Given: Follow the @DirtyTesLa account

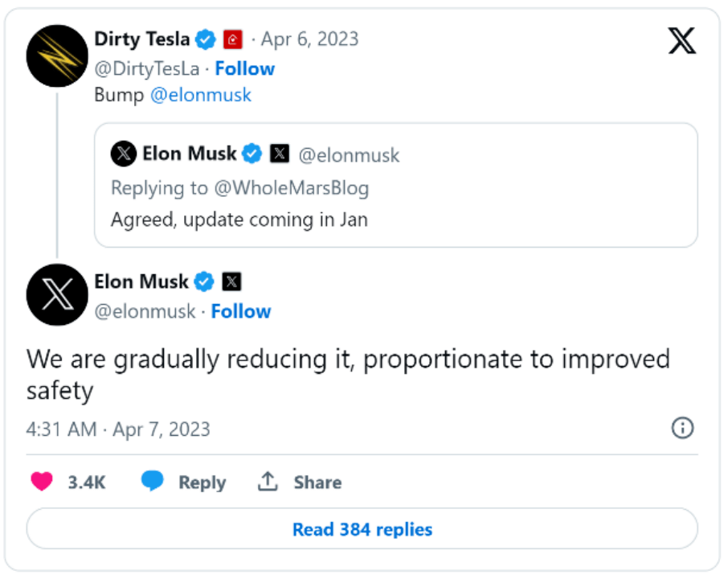Looking at the screenshot, I should [245, 69].
